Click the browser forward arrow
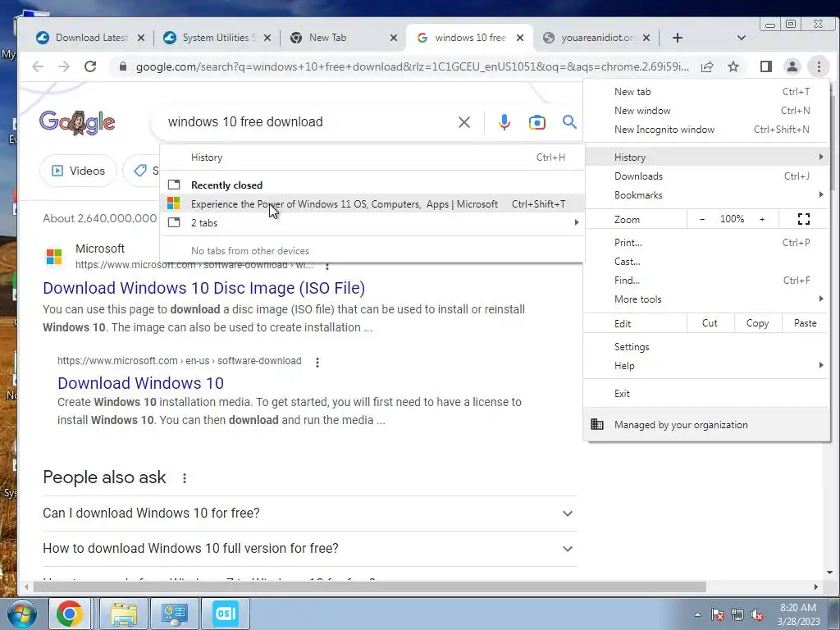Viewport: 840px width, 630px height. click(64, 66)
